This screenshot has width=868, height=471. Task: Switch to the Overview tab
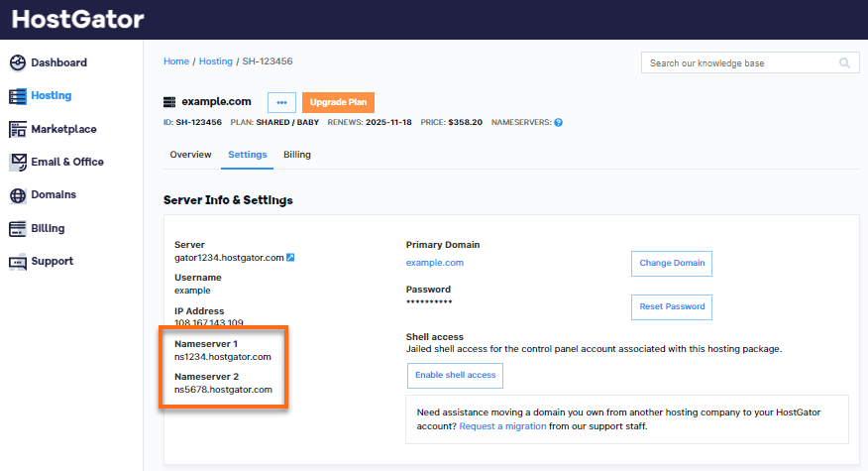coord(190,155)
